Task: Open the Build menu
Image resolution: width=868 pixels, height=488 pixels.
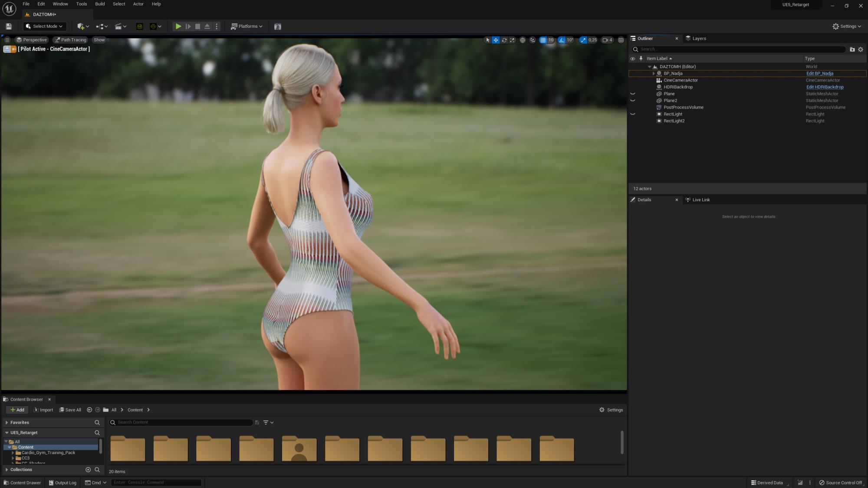Action: [100, 4]
